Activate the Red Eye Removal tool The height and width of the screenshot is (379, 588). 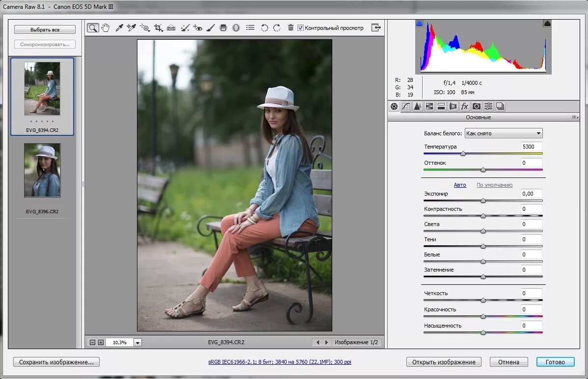[x=197, y=28]
